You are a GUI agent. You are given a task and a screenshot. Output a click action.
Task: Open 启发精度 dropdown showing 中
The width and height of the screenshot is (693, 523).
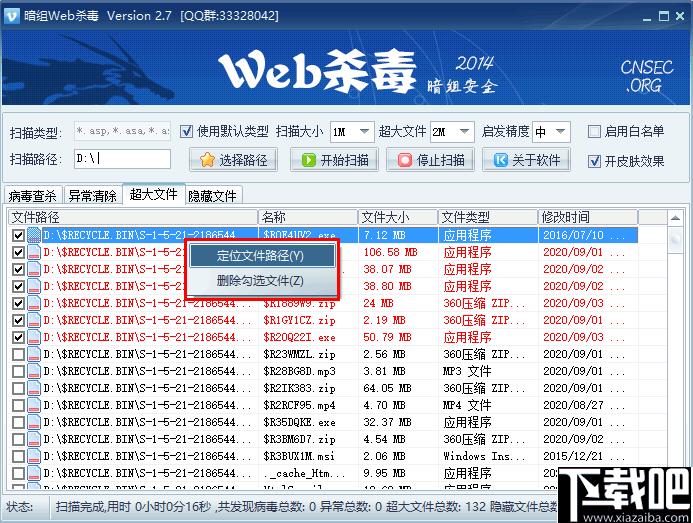click(x=551, y=132)
